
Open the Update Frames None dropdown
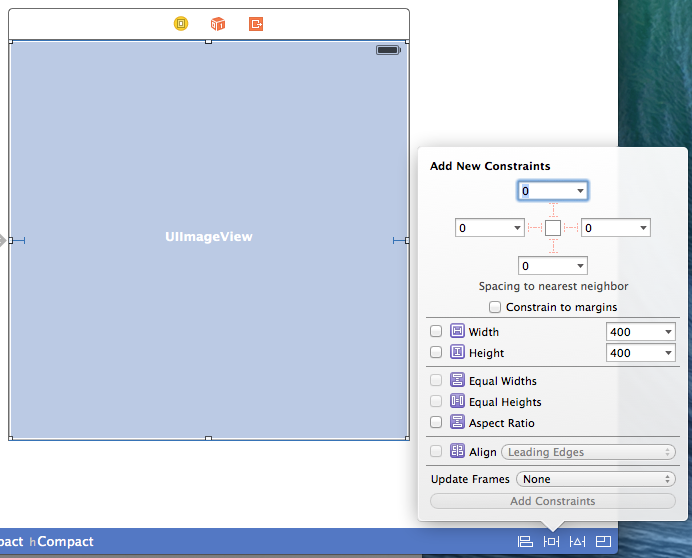[596, 479]
